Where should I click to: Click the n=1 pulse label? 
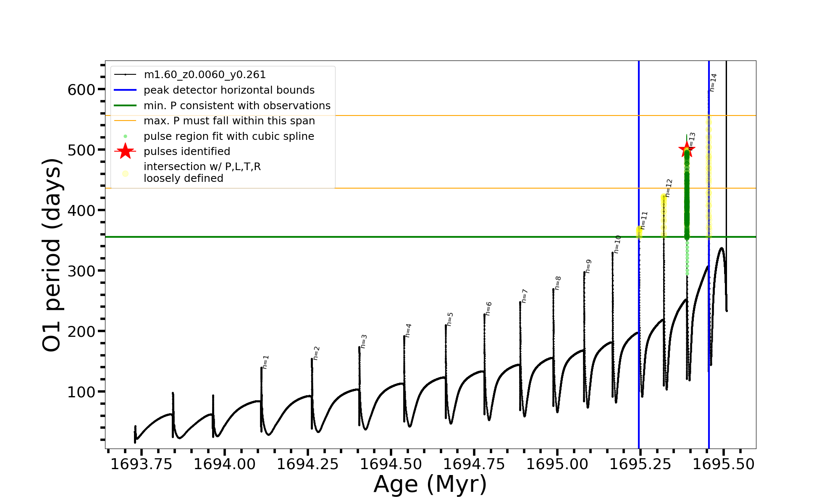point(265,362)
